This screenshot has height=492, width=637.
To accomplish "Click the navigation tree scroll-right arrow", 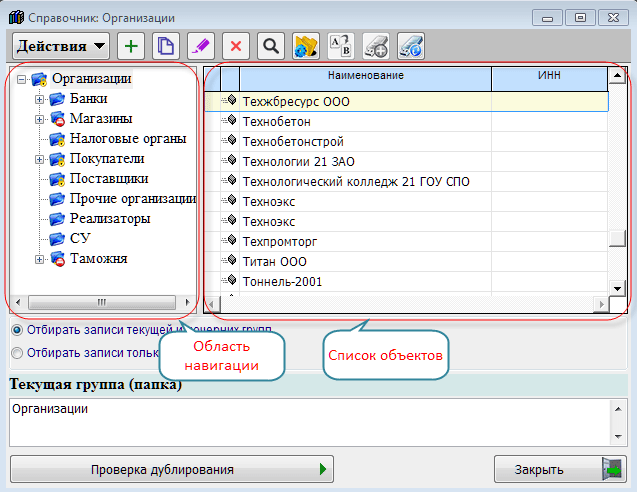I will click(187, 302).
